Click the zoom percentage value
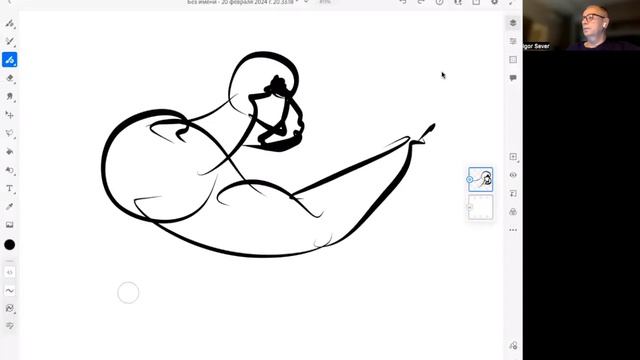The width and height of the screenshot is (640, 360). (x=325, y=2)
